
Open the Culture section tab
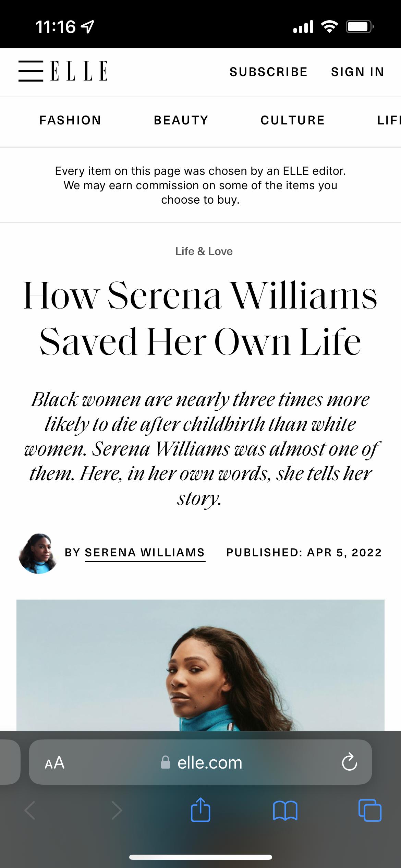[x=292, y=120]
